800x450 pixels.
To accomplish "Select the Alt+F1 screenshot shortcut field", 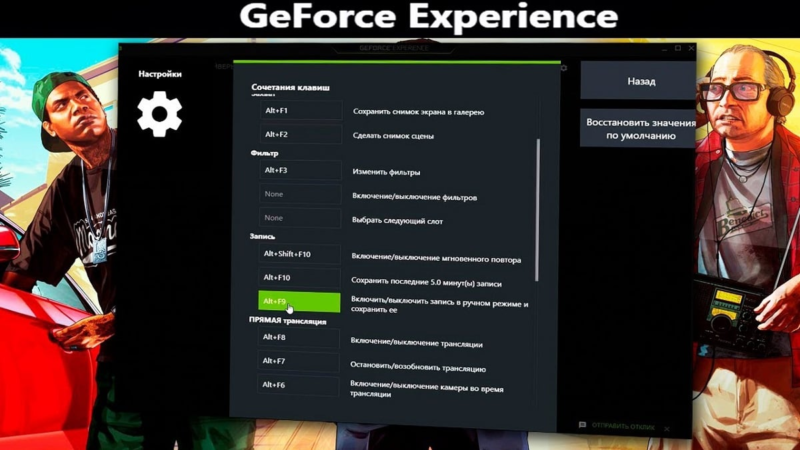I will [299, 110].
